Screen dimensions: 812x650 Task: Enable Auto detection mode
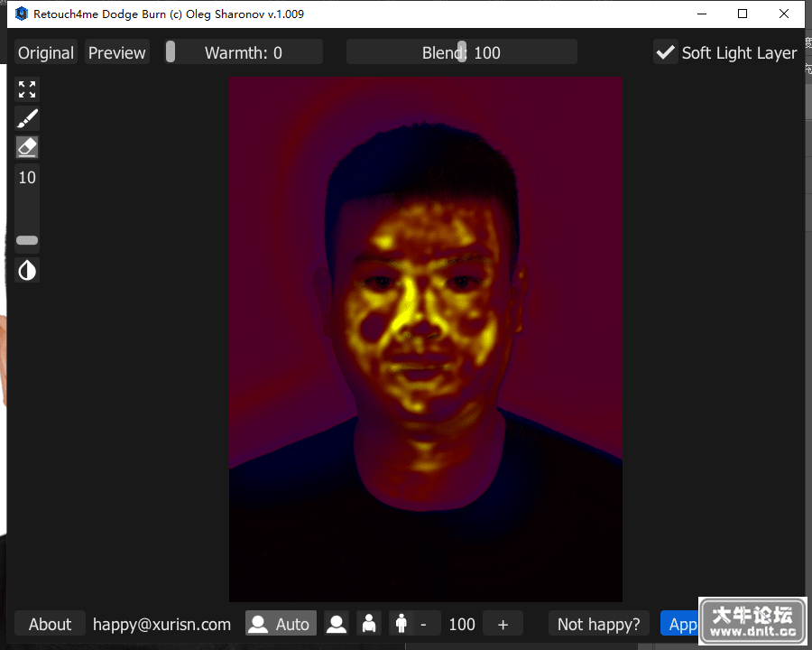281,624
